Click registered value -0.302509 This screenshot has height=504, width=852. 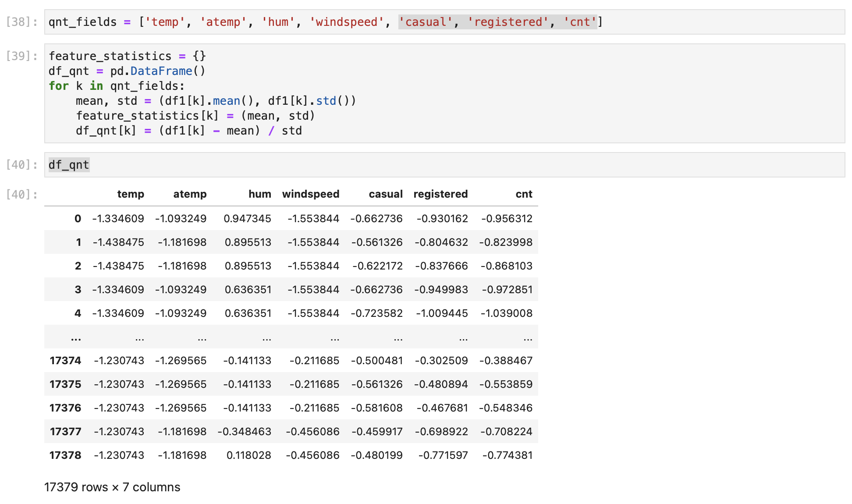coord(441,361)
